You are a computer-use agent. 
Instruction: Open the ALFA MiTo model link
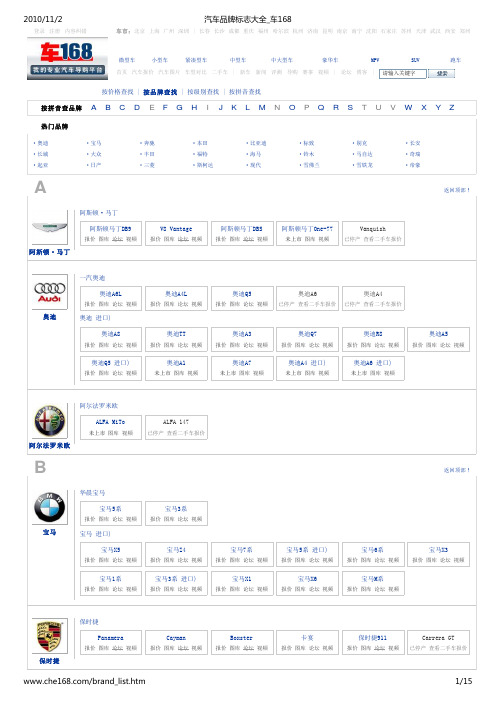point(111,422)
